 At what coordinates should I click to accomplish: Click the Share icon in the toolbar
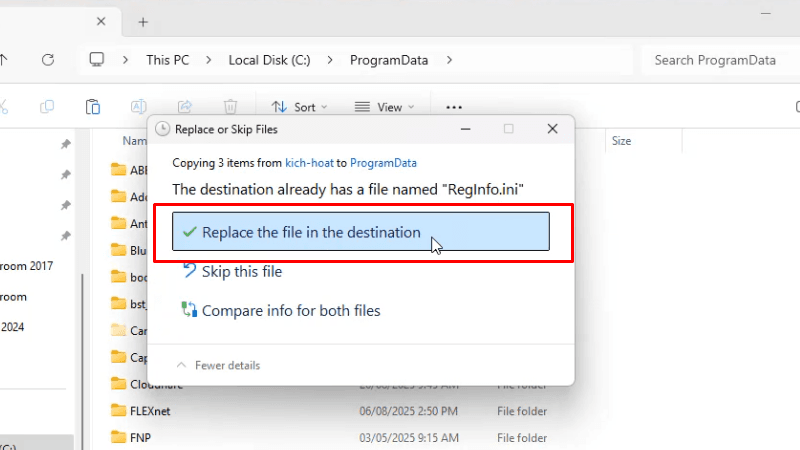point(185,107)
